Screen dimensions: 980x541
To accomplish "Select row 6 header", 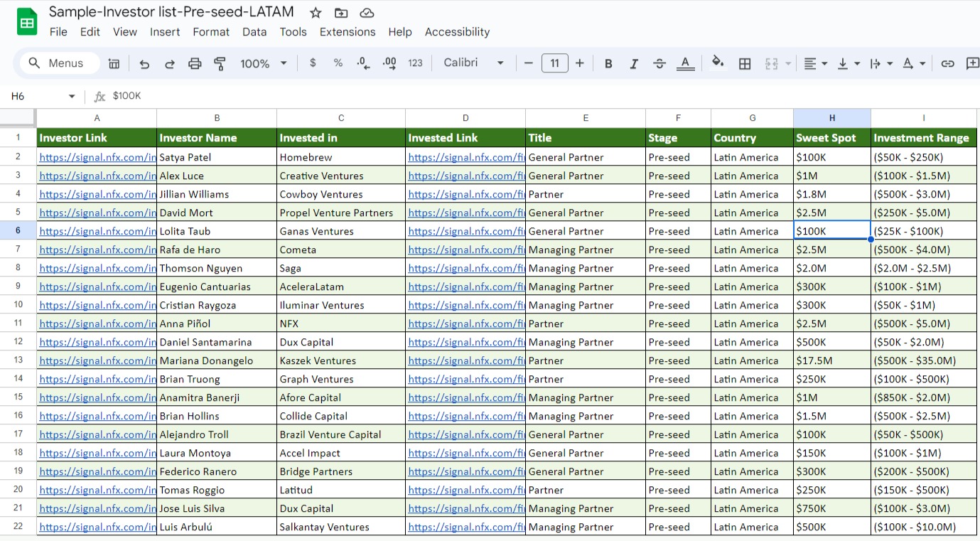I will [x=18, y=230].
